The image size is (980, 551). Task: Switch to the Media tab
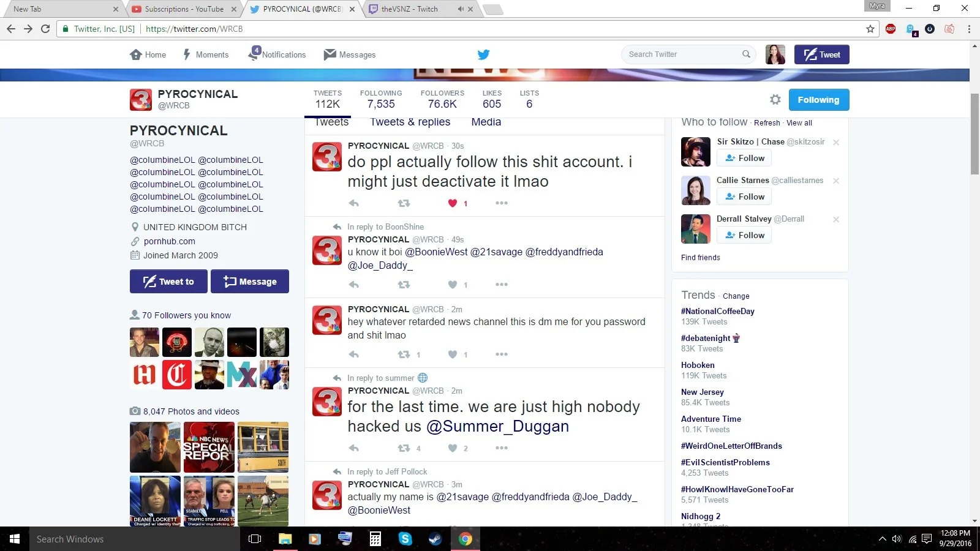(486, 122)
